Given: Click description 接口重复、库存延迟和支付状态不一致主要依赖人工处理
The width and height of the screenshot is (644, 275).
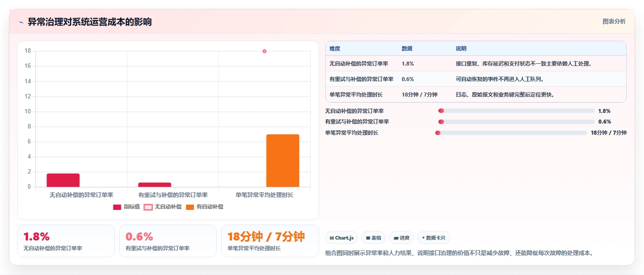Looking at the screenshot, I should tap(523, 64).
